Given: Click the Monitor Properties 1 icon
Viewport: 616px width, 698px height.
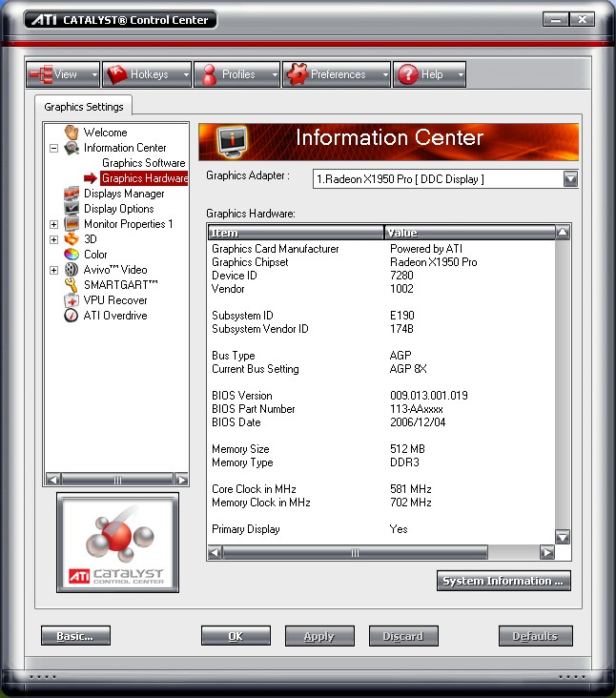Looking at the screenshot, I should [x=72, y=224].
